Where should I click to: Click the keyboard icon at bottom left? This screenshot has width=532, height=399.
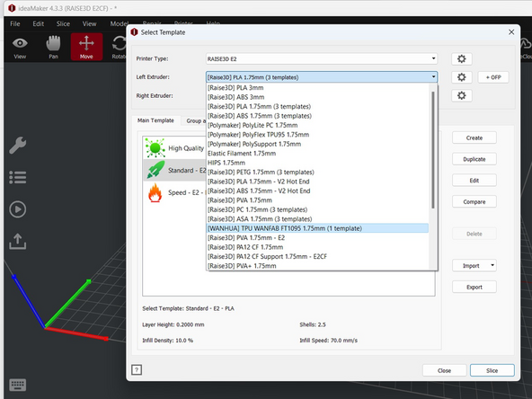tap(18, 386)
